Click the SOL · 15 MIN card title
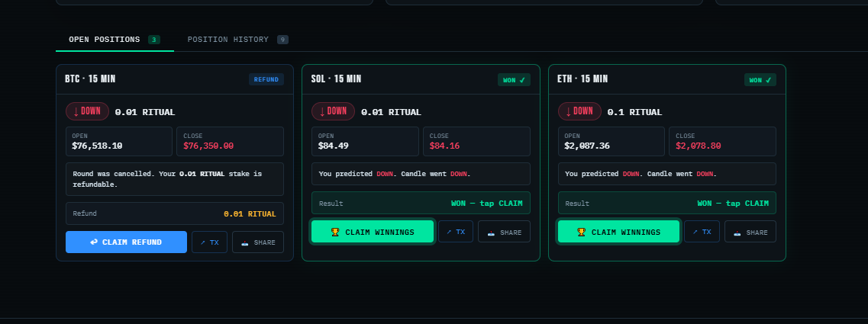This screenshot has height=324, width=868. click(336, 79)
